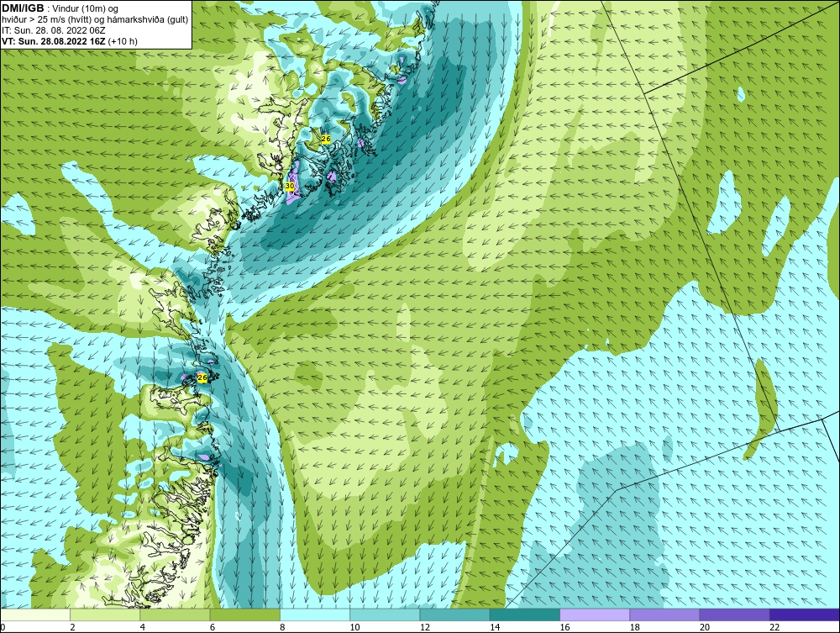Click the legend scale value 10
The image size is (840, 633).
tap(354, 628)
